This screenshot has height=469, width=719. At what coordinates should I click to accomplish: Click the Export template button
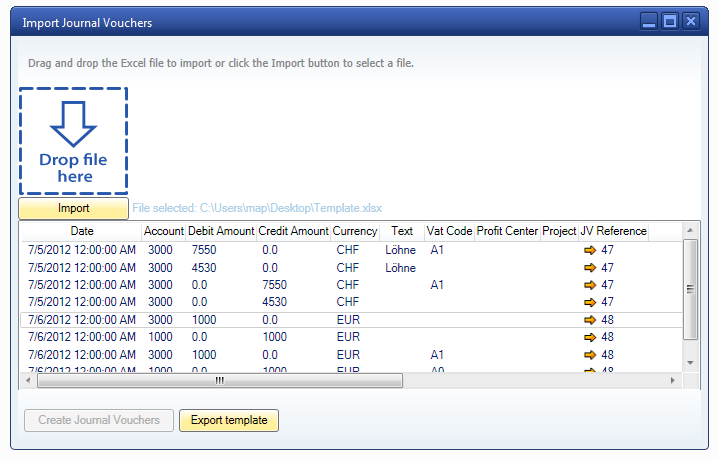tap(229, 420)
